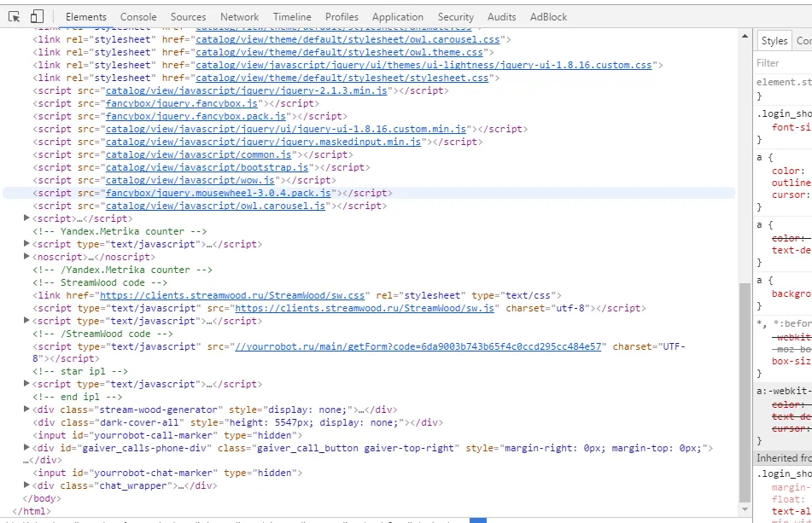Switch to the AdBlock tab

[548, 17]
